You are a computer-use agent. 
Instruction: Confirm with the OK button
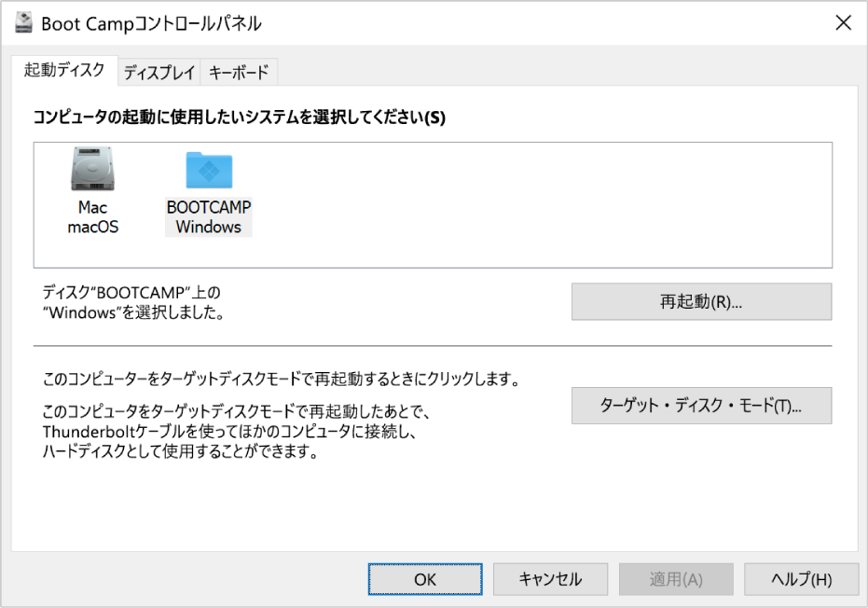tap(425, 579)
